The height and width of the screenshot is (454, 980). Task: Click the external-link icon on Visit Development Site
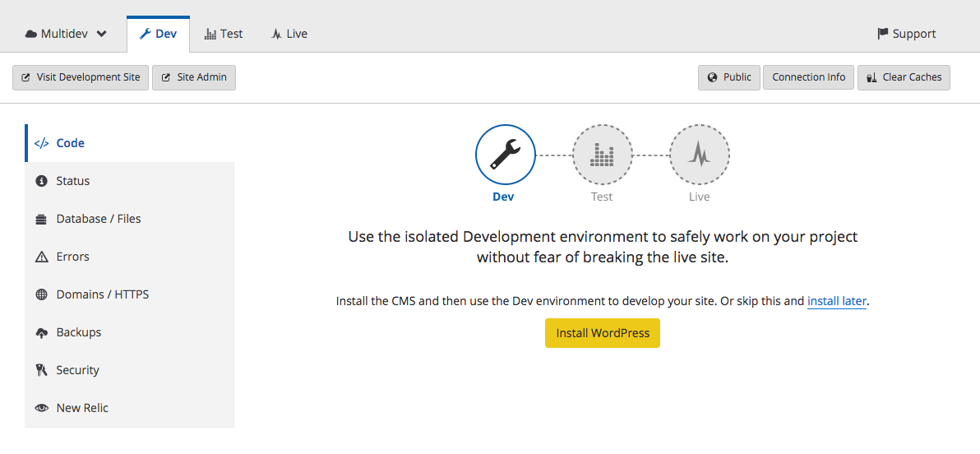(25, 78)
